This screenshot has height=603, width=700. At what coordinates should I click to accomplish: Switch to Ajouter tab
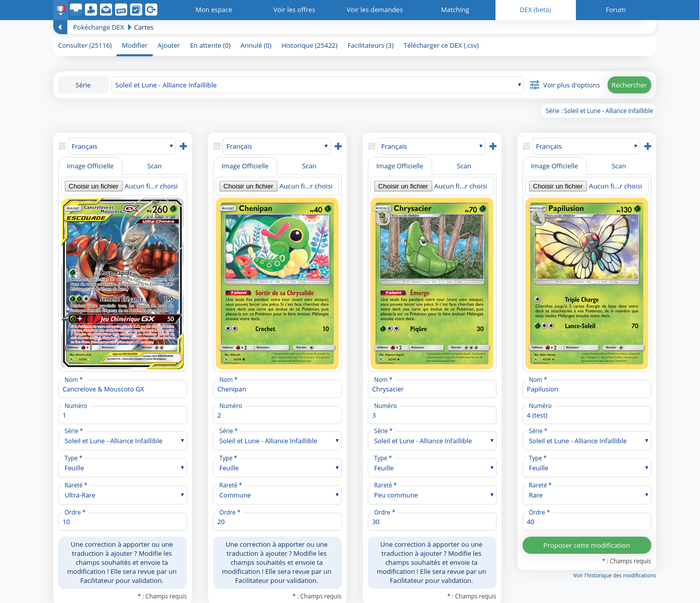tap(169, 45)
